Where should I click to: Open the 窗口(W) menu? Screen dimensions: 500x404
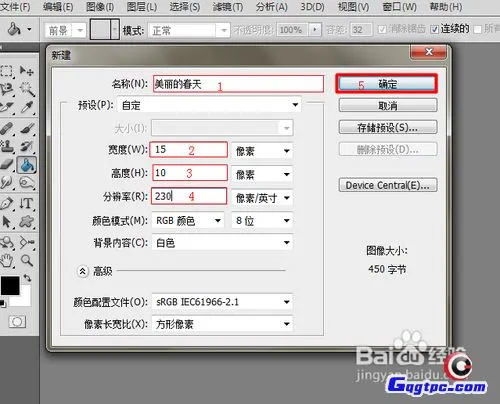(x=400, y=7)
